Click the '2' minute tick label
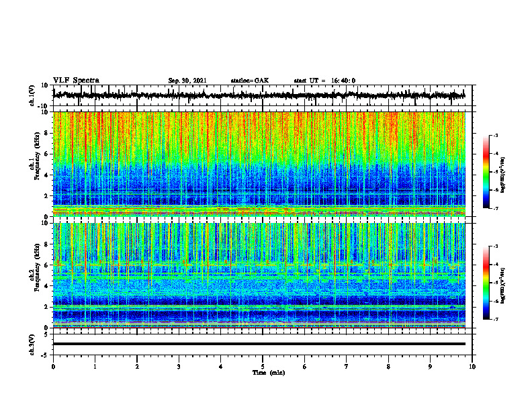The image size is (532, 411). pos(137,367)
